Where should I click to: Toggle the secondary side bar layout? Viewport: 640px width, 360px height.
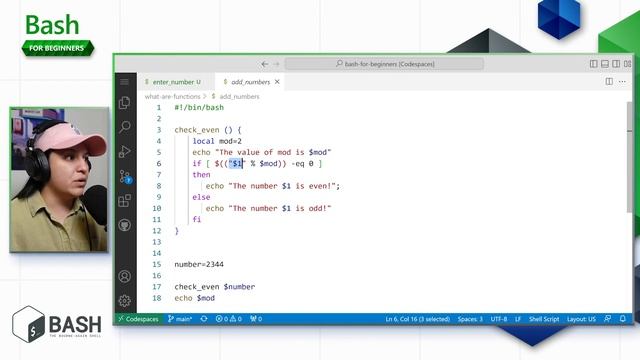tap(616, 64)
